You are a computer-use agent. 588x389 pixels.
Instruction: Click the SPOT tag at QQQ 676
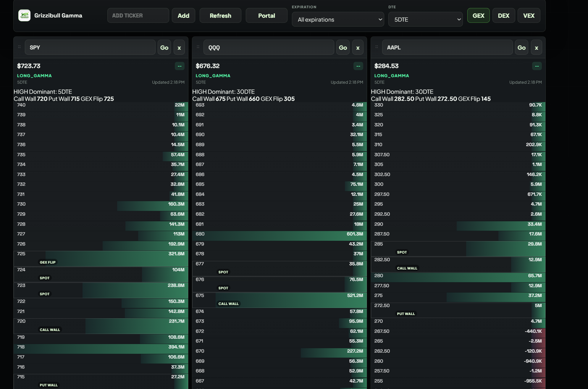[x=223, y=288]
